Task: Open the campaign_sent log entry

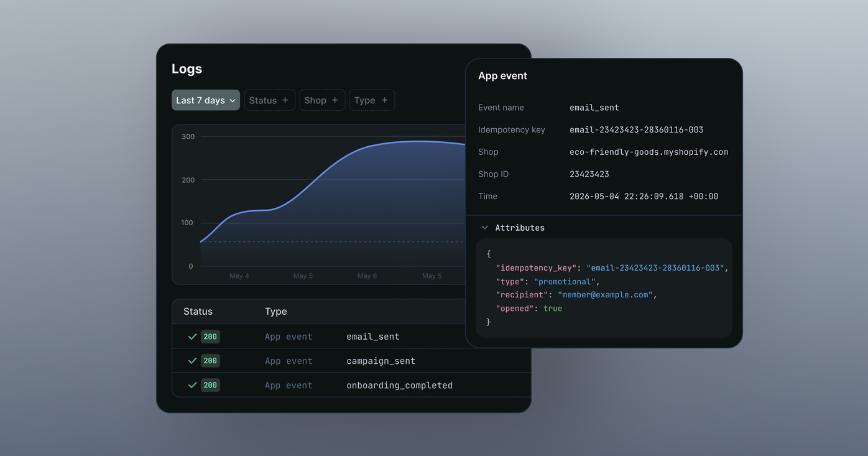Action: click(351, 361)
